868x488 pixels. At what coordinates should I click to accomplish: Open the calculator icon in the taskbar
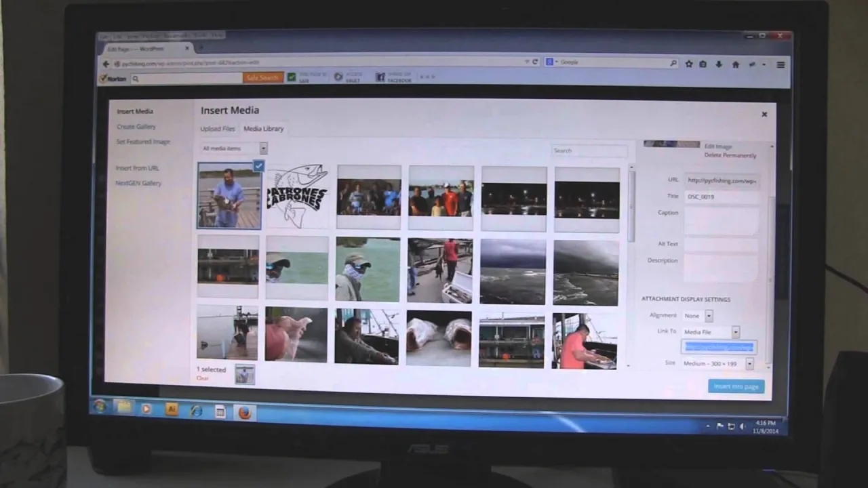point(220,411)
